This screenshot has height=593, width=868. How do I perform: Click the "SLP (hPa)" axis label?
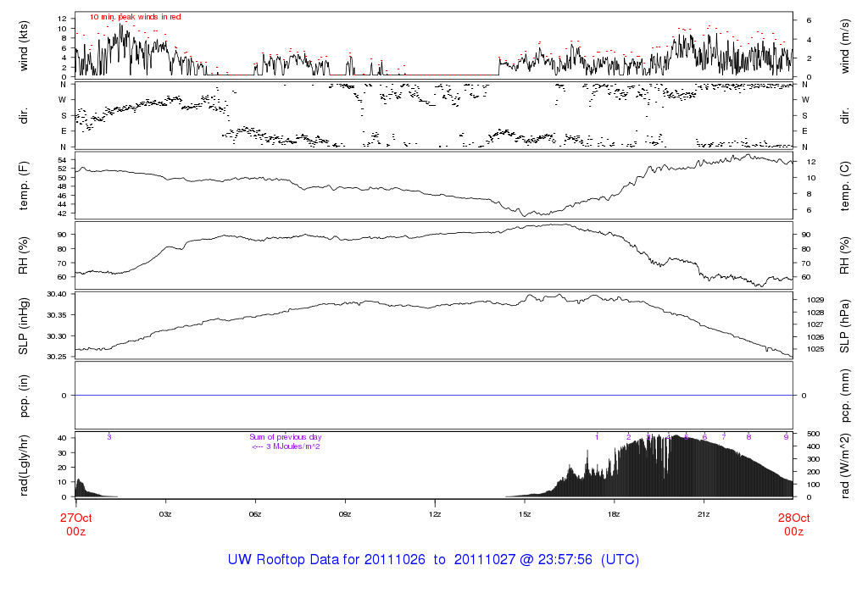[845, 325]
